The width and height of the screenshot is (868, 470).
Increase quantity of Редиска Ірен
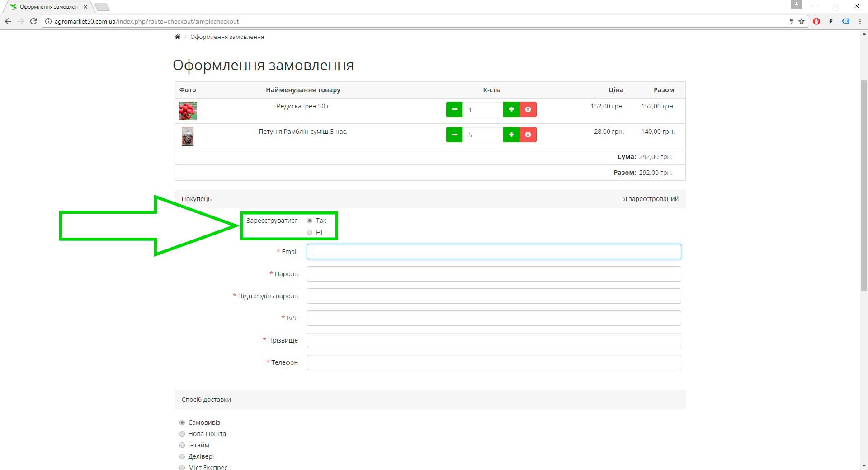[511, 109]
